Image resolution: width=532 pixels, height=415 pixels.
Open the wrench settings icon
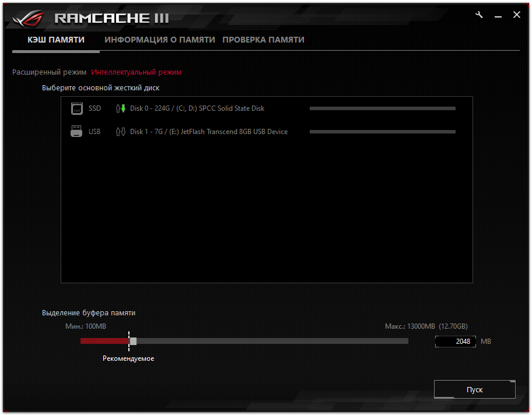point(479,15)
